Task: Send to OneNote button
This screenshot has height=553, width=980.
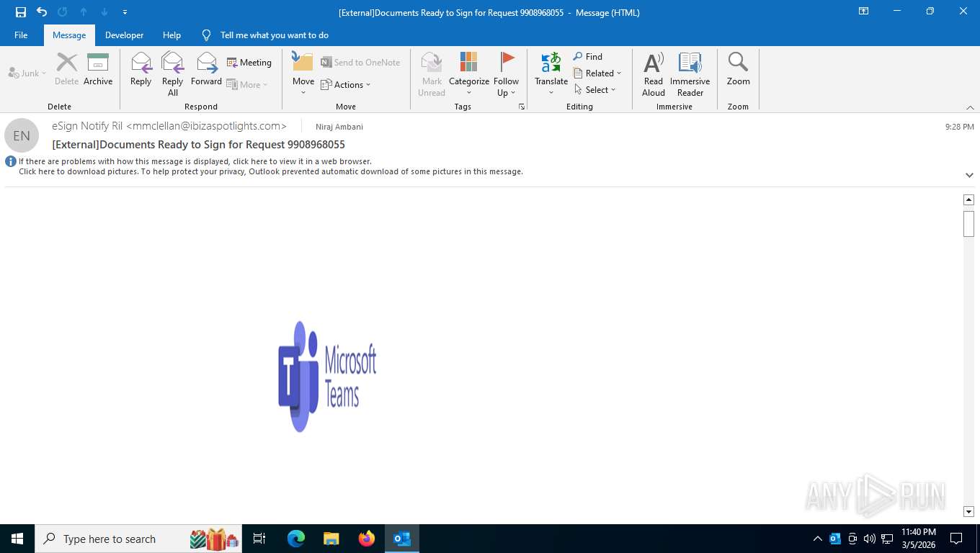Action: (x=360, y=63)
